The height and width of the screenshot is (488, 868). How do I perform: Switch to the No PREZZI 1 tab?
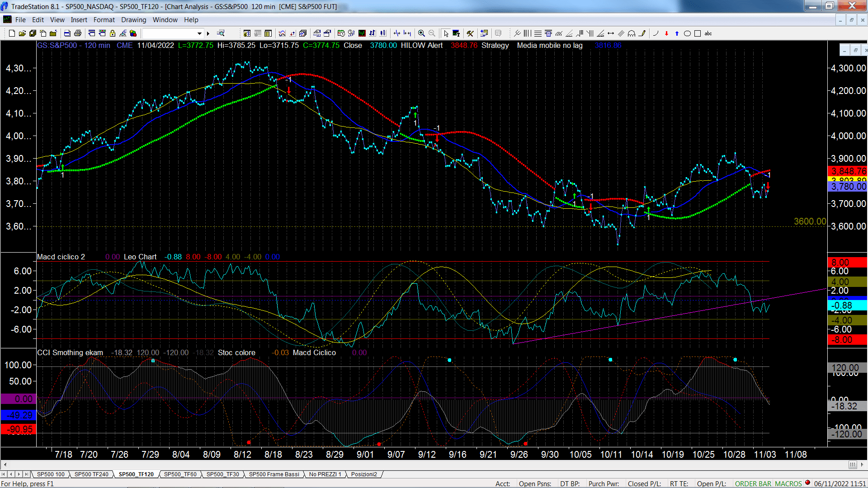pyautogui.click(x=325, y=474)
